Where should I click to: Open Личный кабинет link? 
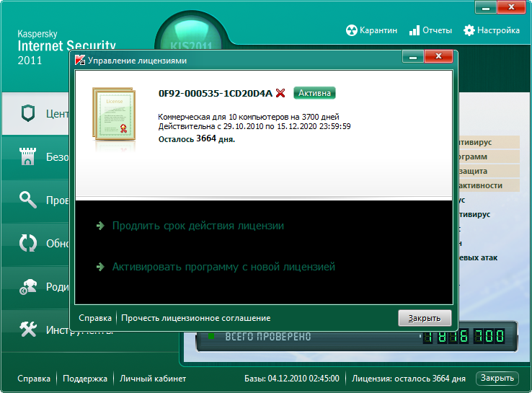point(153,379)
